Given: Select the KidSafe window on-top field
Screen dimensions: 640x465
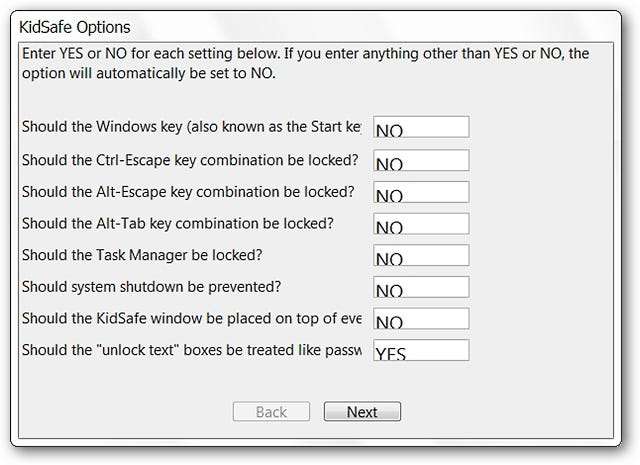Looking at the screenshot, I should click(x=420, y=319).
